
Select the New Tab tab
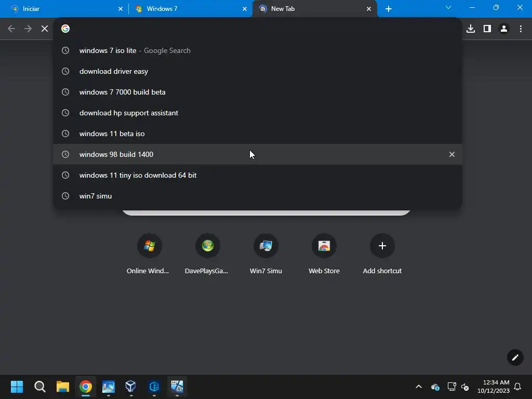pyautogui.click(x=314, y=9)
